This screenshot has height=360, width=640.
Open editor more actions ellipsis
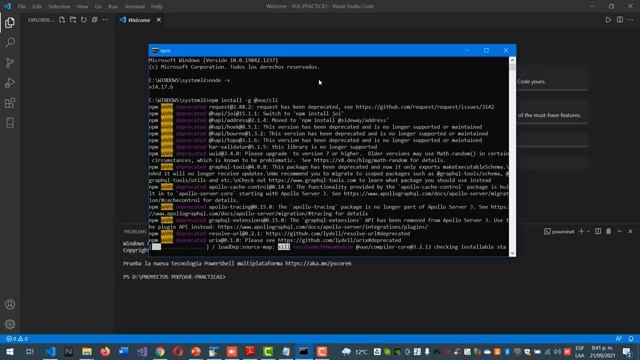[x=631, y=20]
